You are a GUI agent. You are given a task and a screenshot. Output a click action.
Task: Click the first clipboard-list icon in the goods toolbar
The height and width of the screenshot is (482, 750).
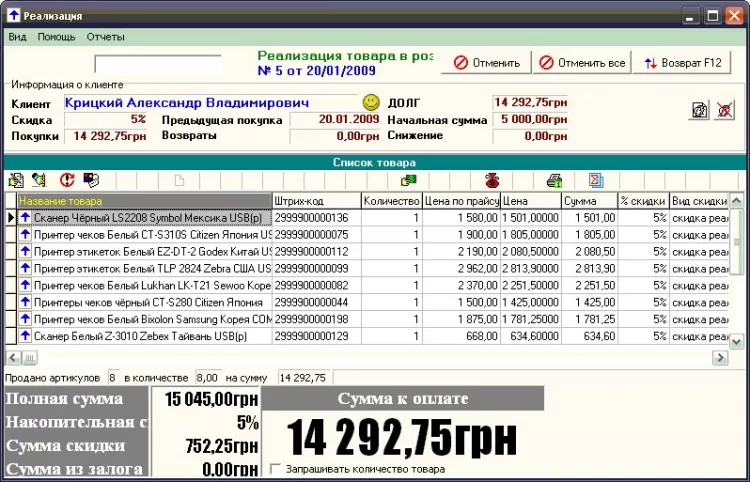point(16,180)
